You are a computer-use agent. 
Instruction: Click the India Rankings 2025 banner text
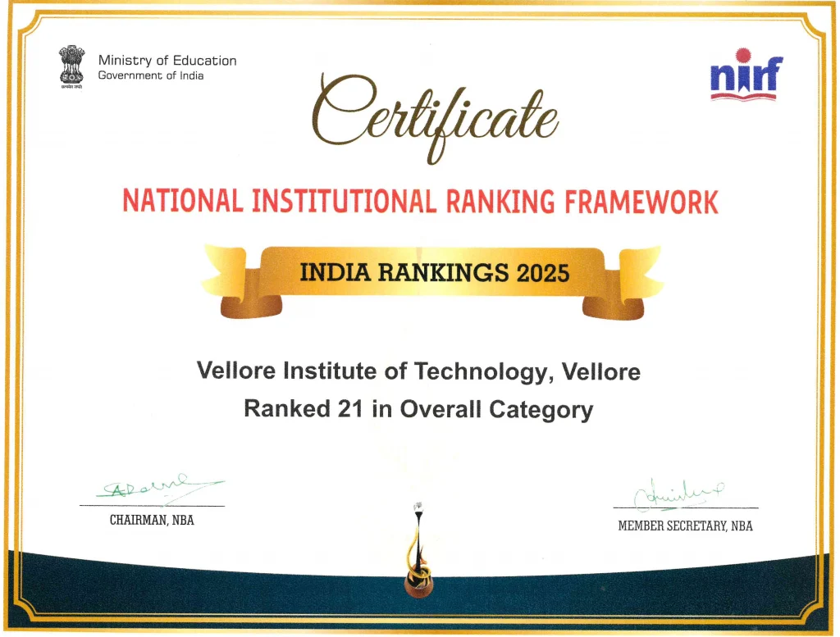point(434,272)
